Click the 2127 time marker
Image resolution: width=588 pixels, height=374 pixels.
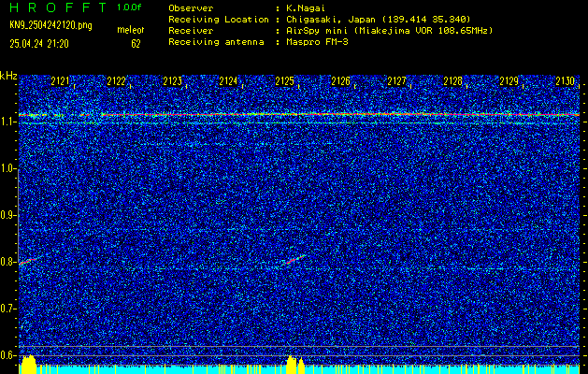click(x=396, y=81)
